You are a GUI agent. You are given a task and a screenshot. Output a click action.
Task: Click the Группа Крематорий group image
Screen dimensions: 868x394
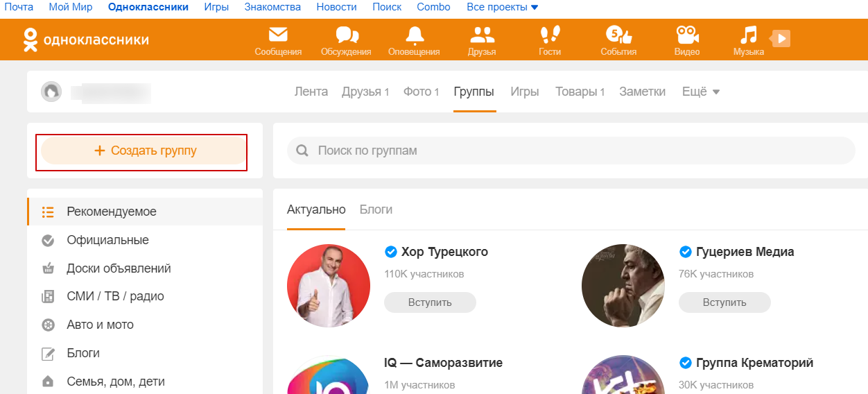tap(623, 375)
